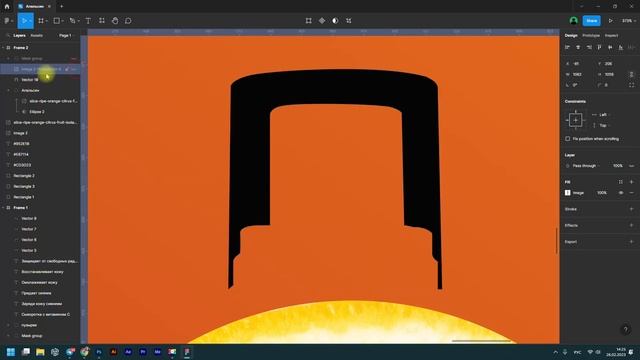Select the Hand tool
The image size is (640, 360).
[115, 21]
